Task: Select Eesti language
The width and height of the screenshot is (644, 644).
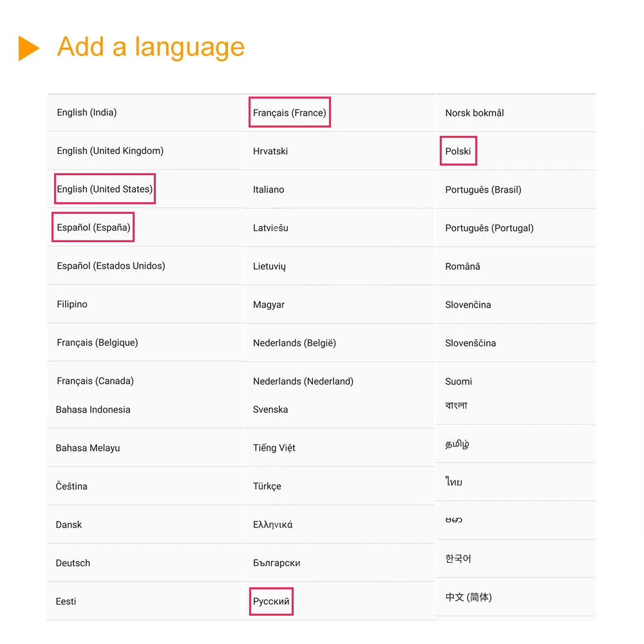Action: 66,601
